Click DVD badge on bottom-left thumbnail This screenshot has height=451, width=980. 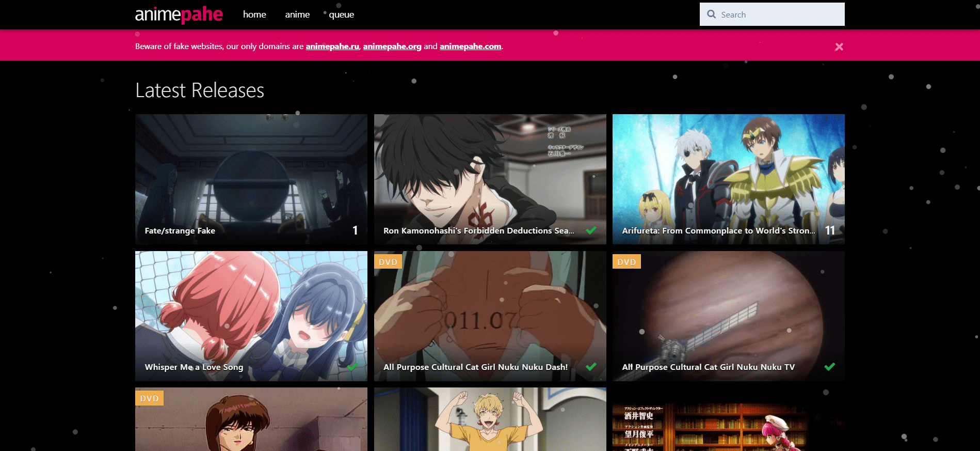[x=149, y=398]
